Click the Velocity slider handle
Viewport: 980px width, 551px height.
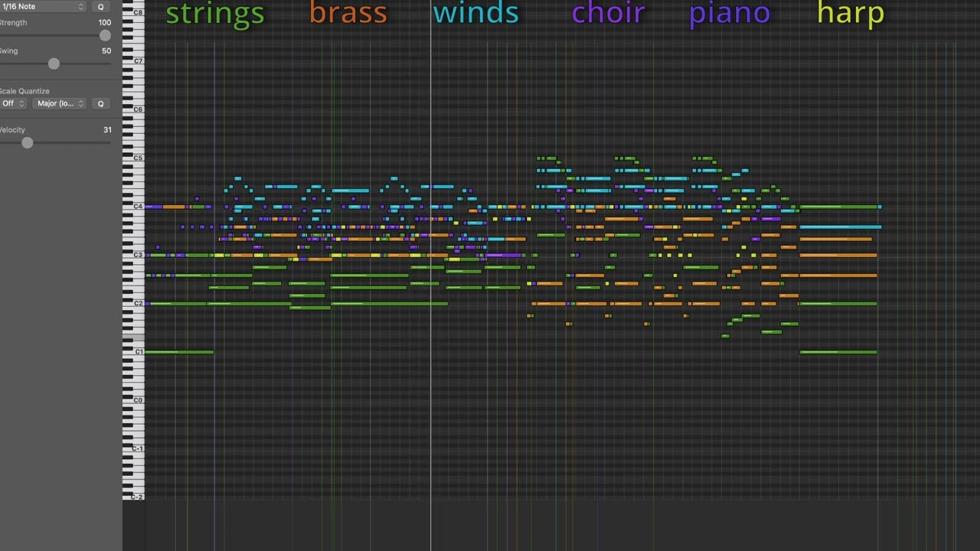click(x=28, y=142)
